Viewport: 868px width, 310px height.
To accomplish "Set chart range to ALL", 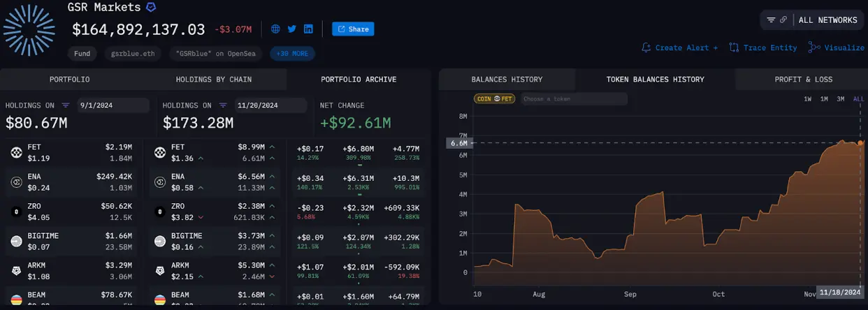I will (x=858, y=99).
